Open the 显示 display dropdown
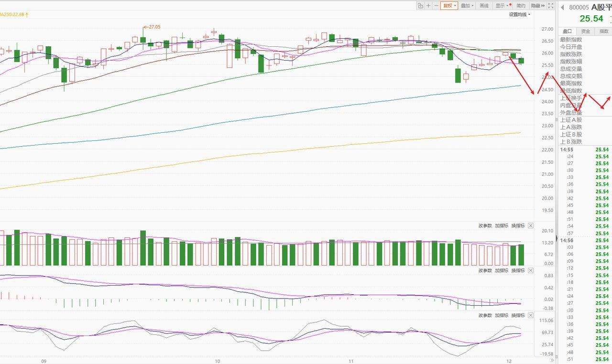Image resolution: width=612 pixels, height=364 pixels. pyautogui.click(x=503, y=6)
